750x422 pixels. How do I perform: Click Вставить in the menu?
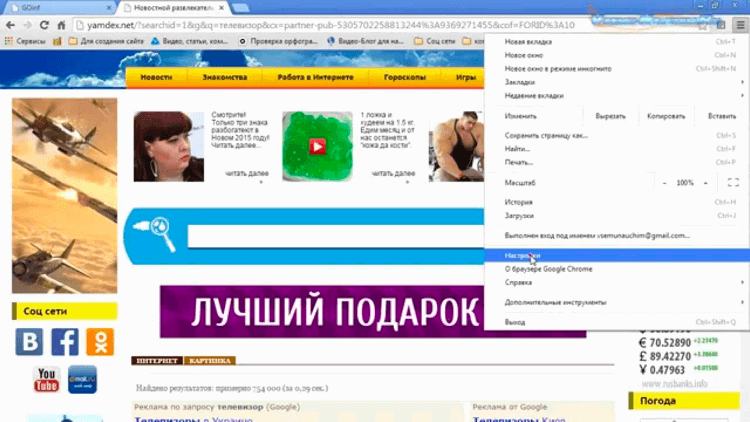(722, 116)
